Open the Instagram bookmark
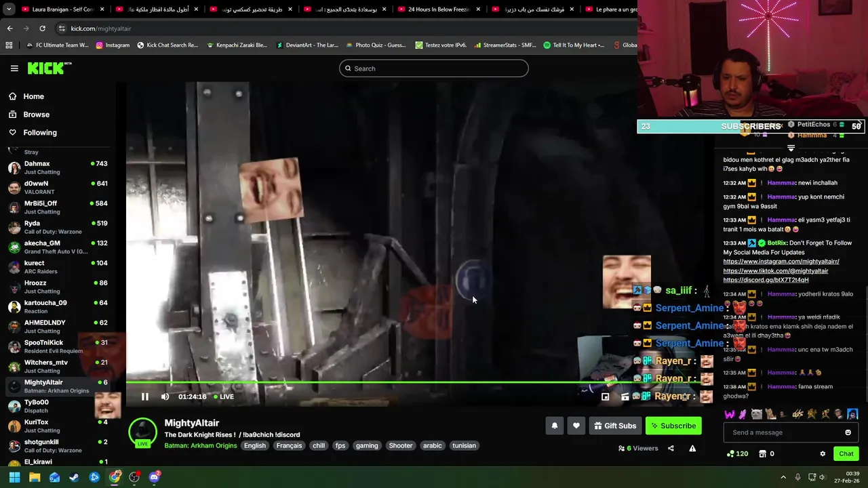Screen dimensions: 868x488 [113, 45]
